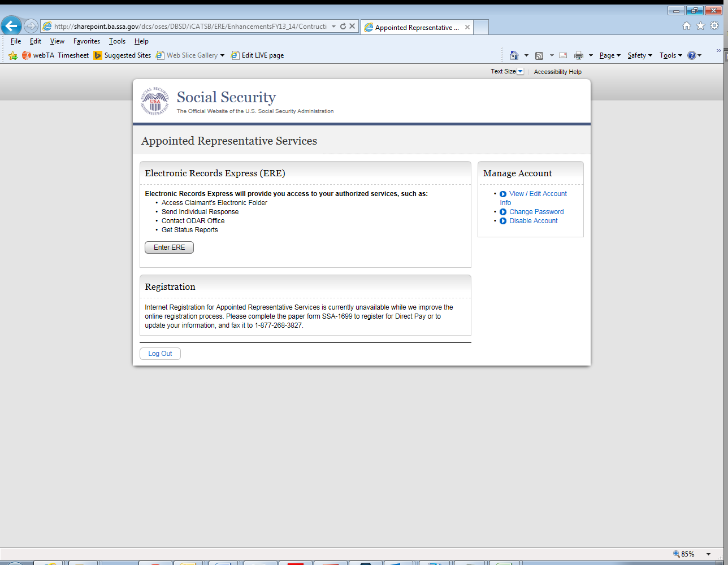Click the Social Security site title
The width and height of the screenshot is (728, 565).
[226, 97]
